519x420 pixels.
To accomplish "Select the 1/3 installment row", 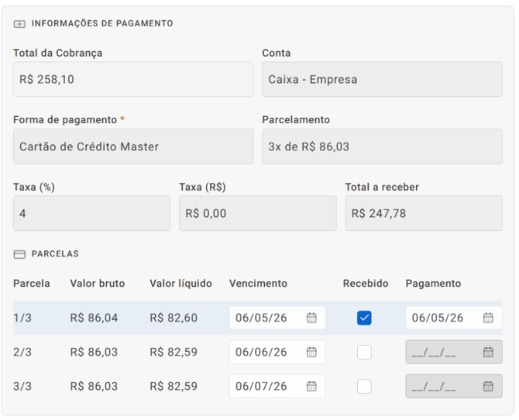I will coord(258,318).
